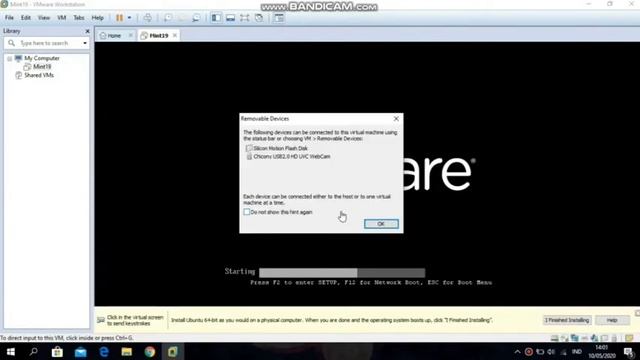Screen dimensions: 640x360
Task: Tick Do not show this hint again
Action: click(247, 212)
